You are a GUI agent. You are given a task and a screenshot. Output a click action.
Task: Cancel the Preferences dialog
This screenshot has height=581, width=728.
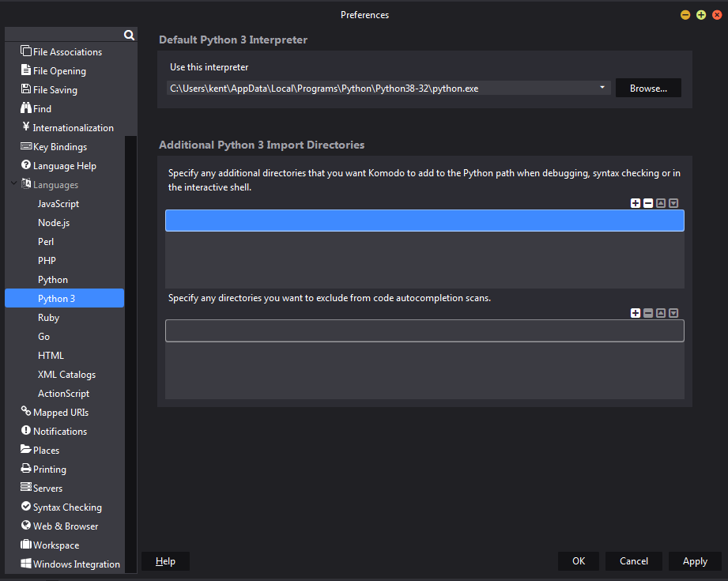(x=634, y=561)
